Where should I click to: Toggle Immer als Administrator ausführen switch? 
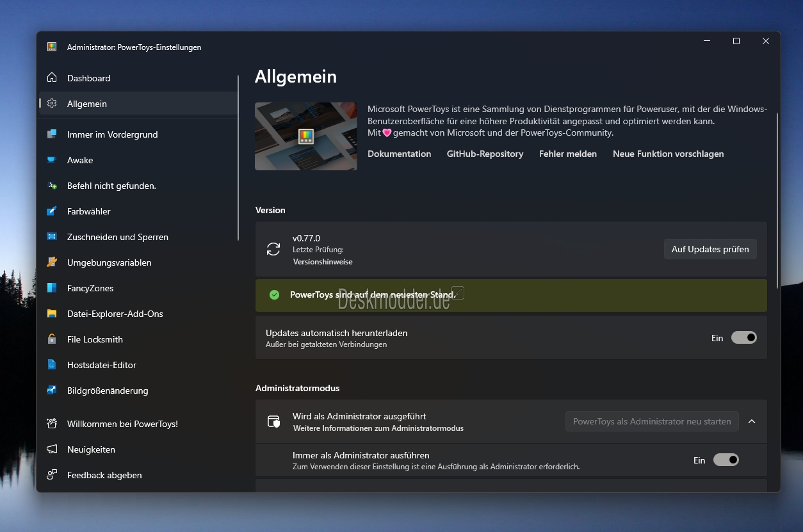click(x=726, y=460)
